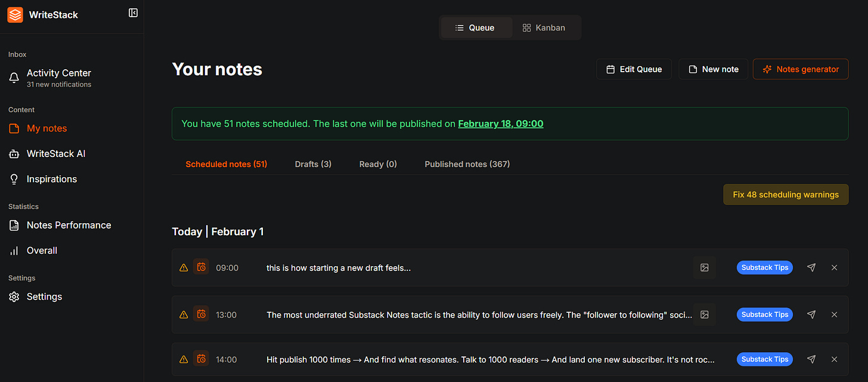Click Substack Tips tag on 09:00 note
Viewport: 868px width, 382px height.
pos(765,267)
